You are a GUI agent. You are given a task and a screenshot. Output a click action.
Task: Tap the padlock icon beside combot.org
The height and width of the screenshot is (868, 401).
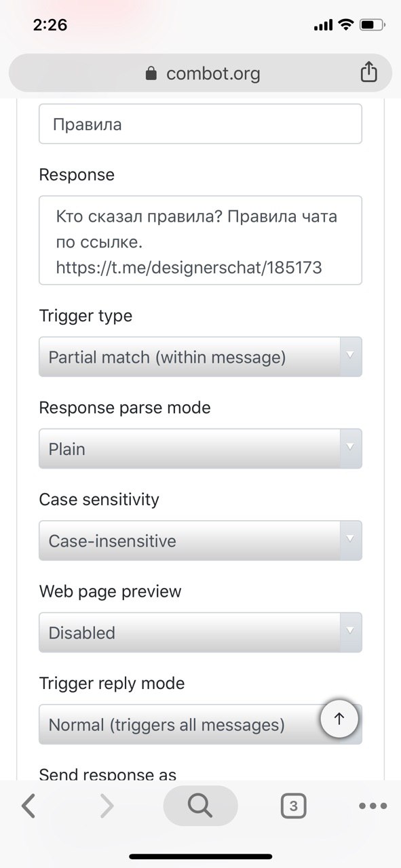(x=151, y=73)
